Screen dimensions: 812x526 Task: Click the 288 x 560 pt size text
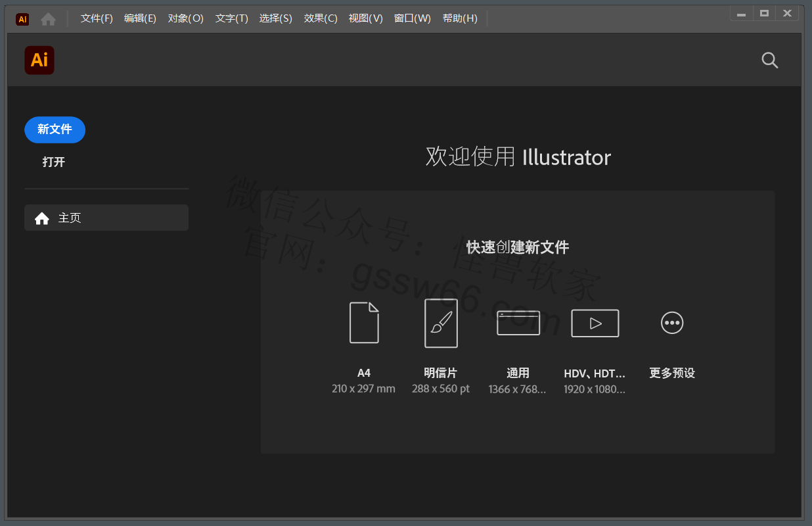point(441,389)
